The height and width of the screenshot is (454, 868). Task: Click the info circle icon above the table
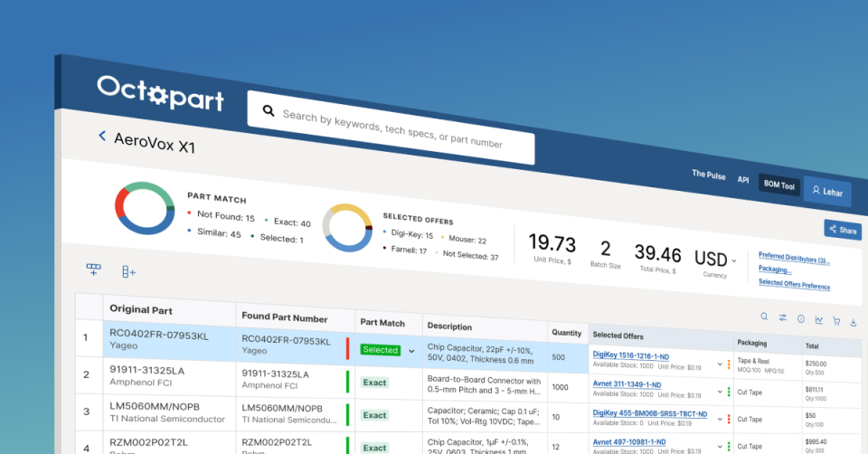pos(800,318)
